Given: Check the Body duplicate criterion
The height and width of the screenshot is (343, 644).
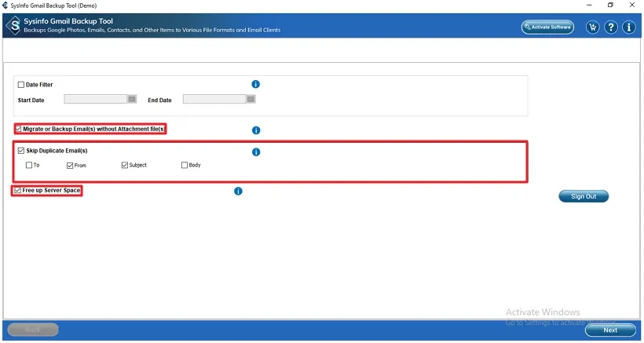Looking at the screenshot, I should point(185,166).
